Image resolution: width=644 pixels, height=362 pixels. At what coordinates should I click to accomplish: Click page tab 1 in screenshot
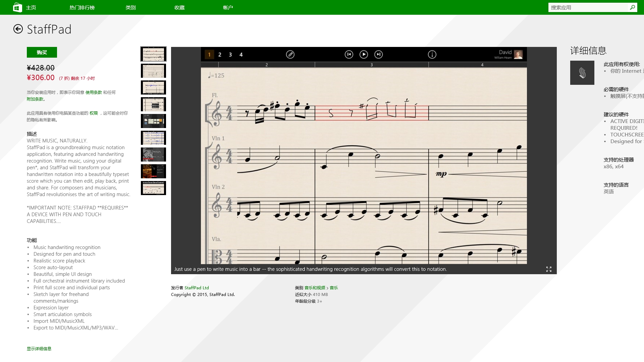209,54
